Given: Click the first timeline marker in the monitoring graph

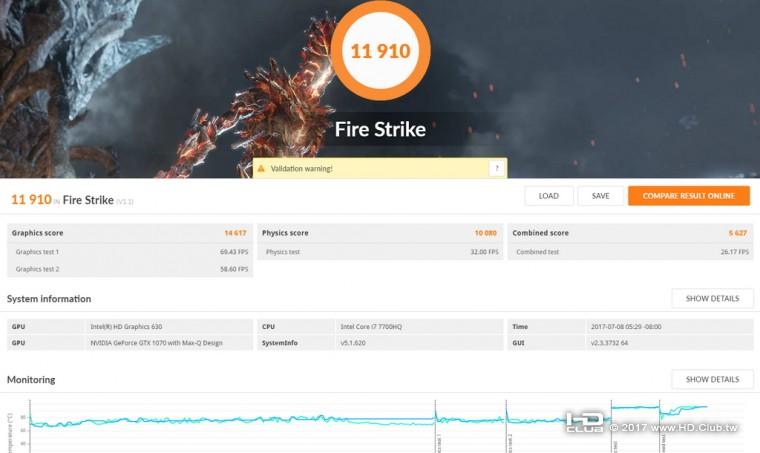Looking at the screenshot, I should (436, 426).
